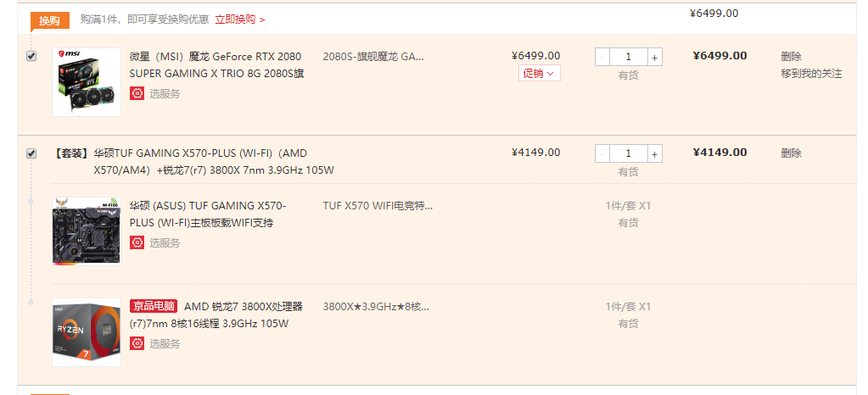Open the Ryzen 7 processor thumbnail
Image resolution: width=868 pixels, height=395 pixels.
point(86,331)
